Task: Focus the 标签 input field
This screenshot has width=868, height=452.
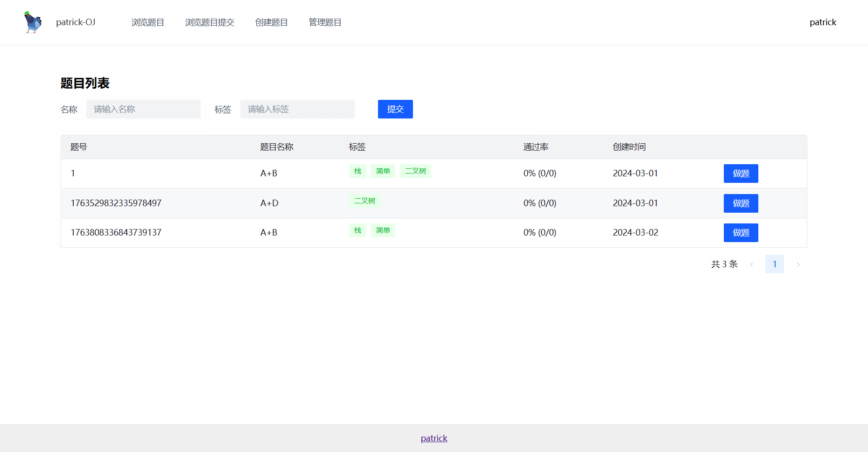Action: pos(297,109)
